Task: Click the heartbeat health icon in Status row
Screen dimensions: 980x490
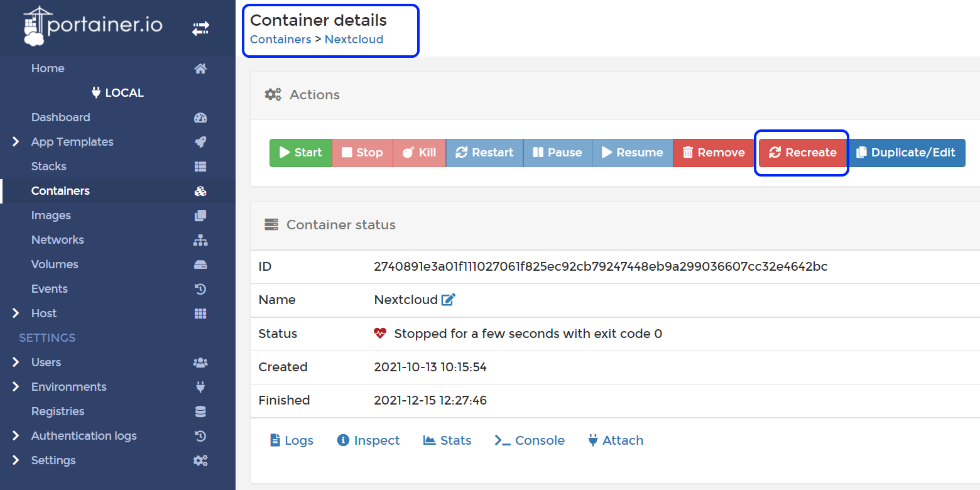Action: coord(380,334)
